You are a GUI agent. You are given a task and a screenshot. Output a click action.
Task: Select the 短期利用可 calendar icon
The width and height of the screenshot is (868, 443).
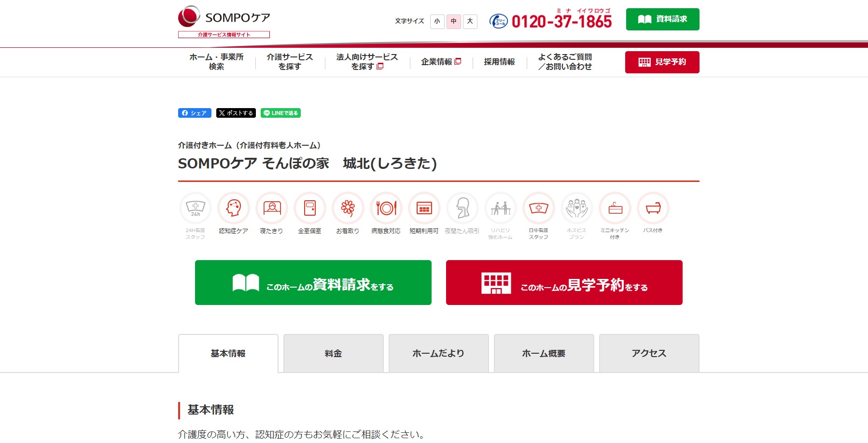[x=424, y=209]
